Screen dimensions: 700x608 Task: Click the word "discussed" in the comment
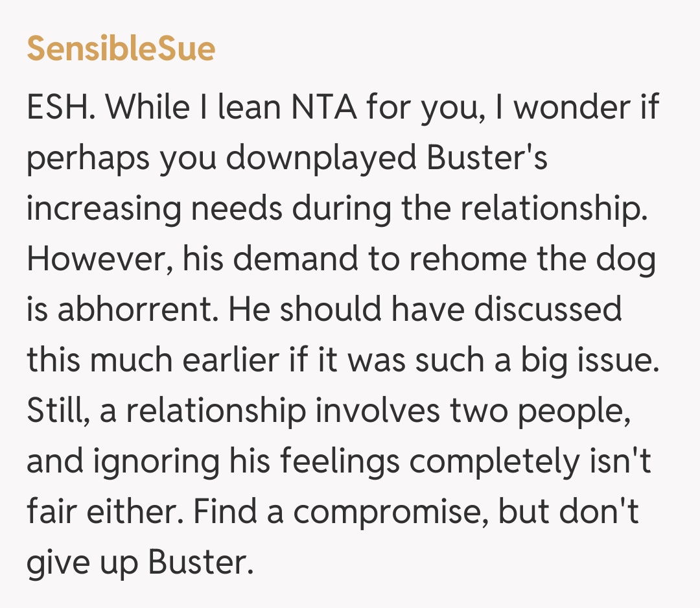pos(548,310)
